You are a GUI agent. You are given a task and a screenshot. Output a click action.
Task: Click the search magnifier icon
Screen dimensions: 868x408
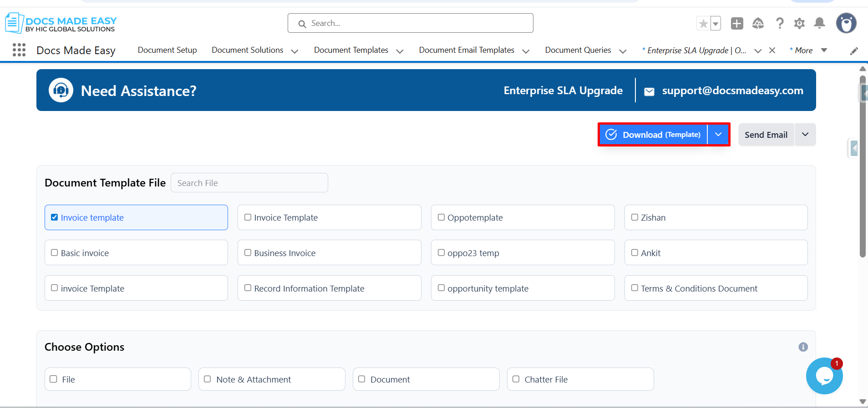(x=302, y=24)
